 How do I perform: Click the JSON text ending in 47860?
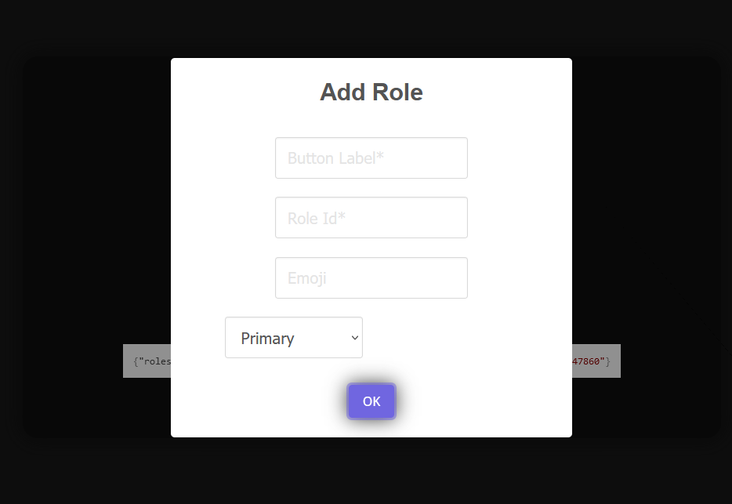click(x=591, y=361)
